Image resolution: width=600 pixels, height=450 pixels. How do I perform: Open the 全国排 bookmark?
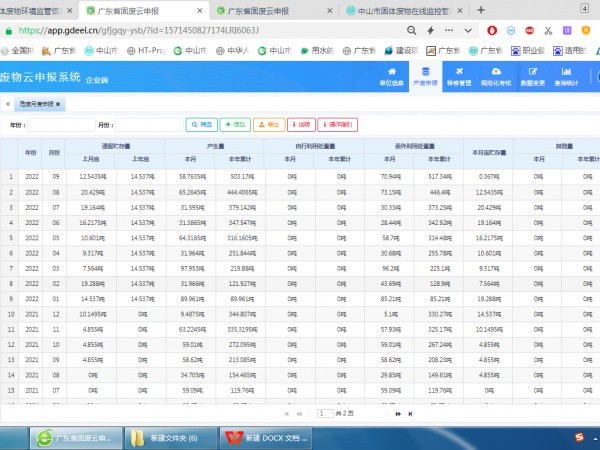pyautogui.click(x=17, y=51)
